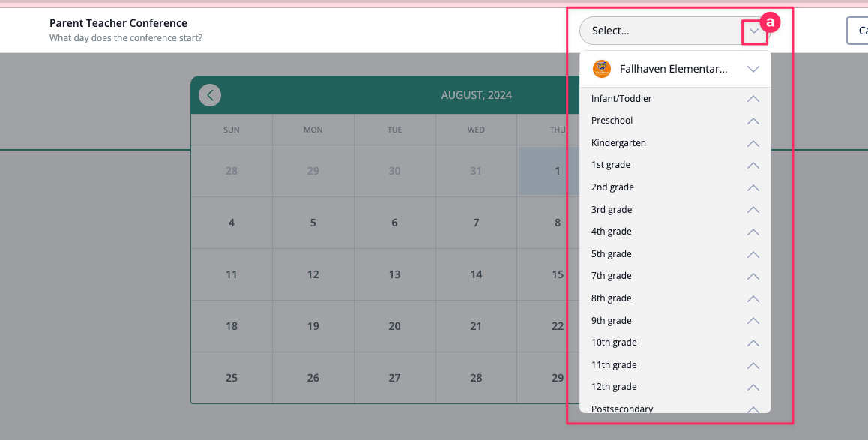Click the Fallhaven Elementary school logo icon

click(602, 69)
